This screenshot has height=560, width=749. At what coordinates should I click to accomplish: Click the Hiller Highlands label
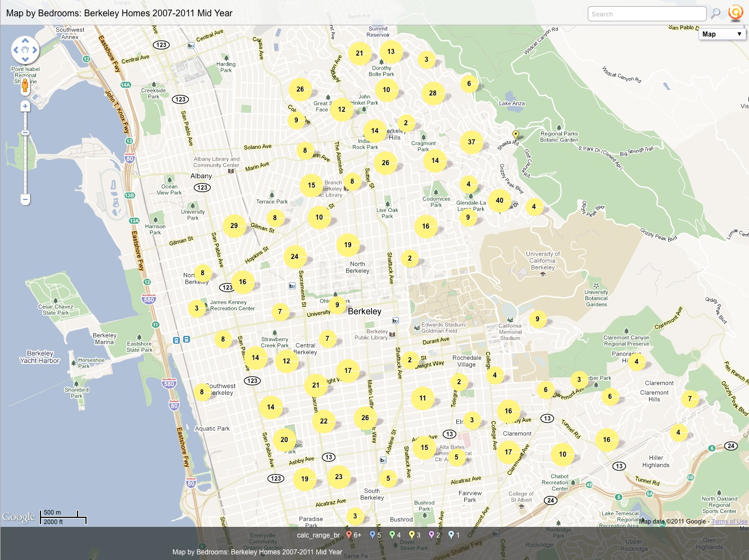pyautogui.click(x=656, y=461)
